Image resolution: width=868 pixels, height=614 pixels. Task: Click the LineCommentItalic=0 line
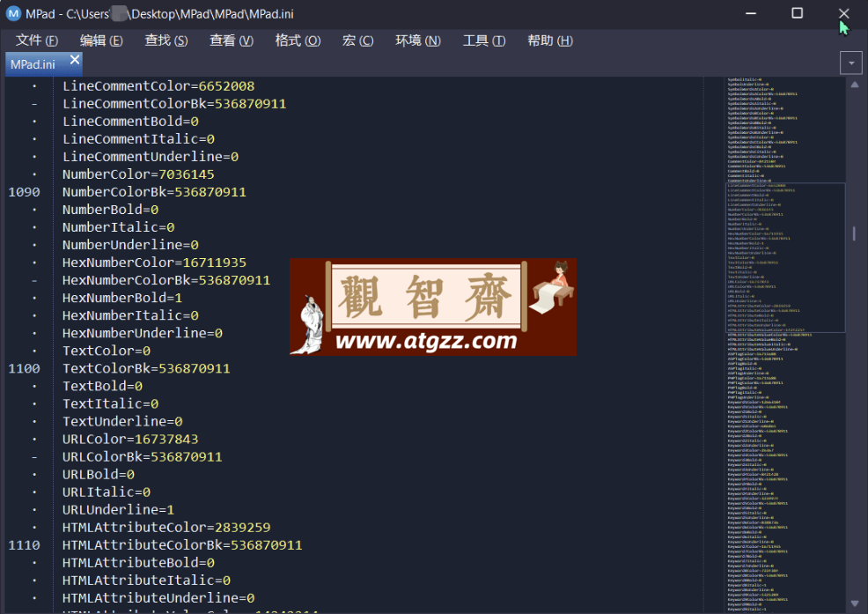point(138,139)
